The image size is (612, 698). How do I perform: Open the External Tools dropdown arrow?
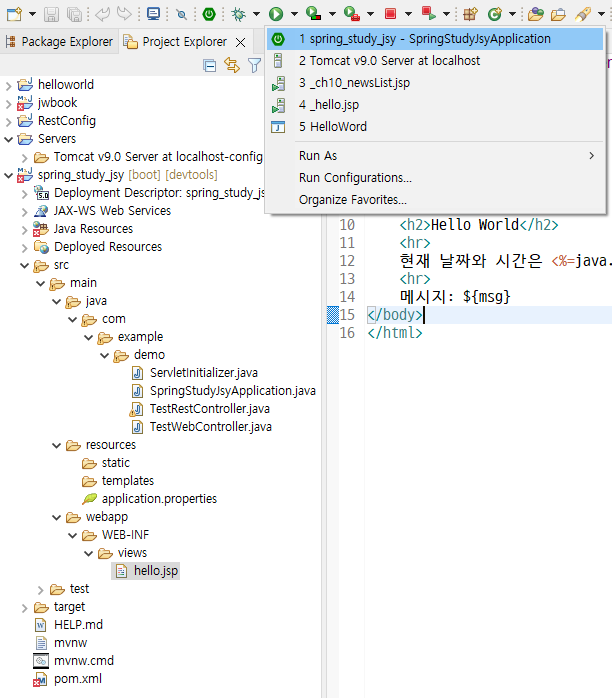tap(370, 14)
